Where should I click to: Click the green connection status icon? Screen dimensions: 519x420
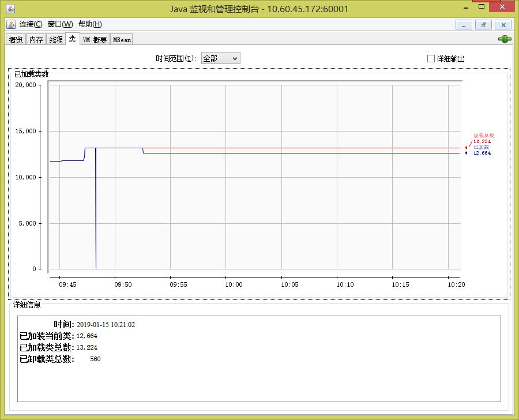tap(505, 39)
